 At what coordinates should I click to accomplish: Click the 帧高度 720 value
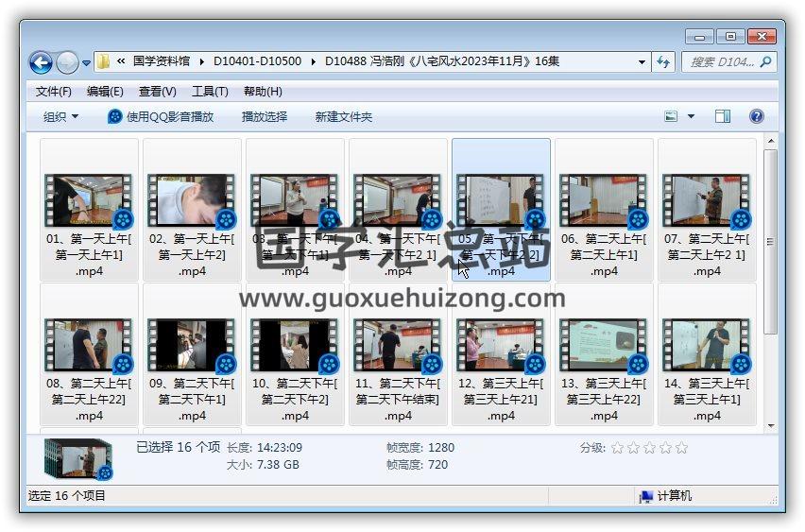coord(437,465)
